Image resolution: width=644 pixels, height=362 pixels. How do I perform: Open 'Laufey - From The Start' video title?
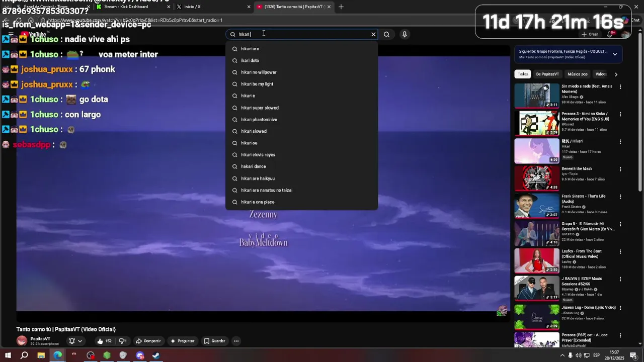pyautogui.click(x=582, y=254)
